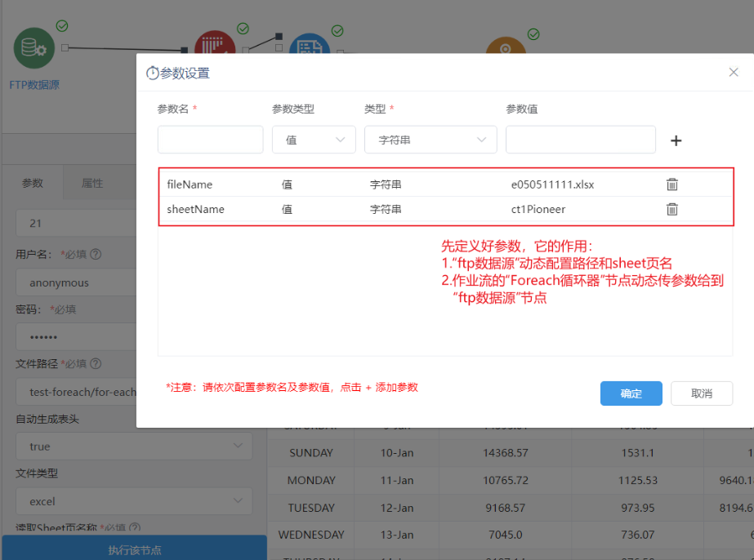The height and width of the screenshot is (560, 754).
Task: Focus the 参数名 input field
Action: tap(210, 140)
